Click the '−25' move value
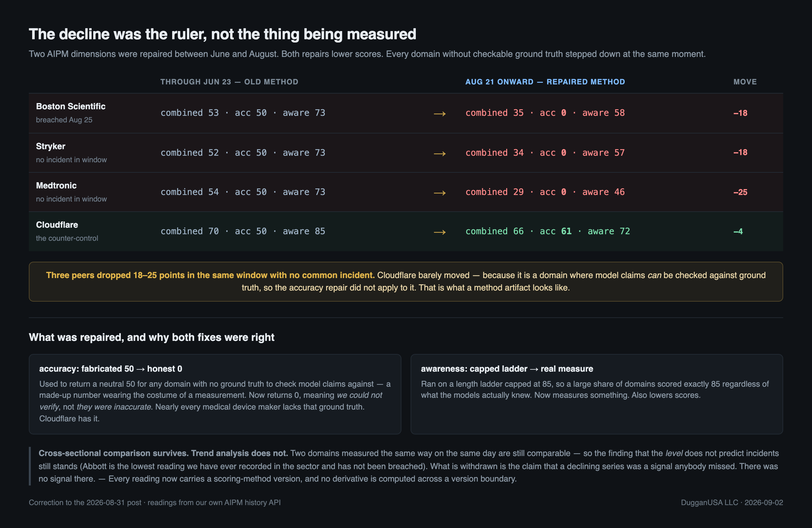 [x=740, y=192]
